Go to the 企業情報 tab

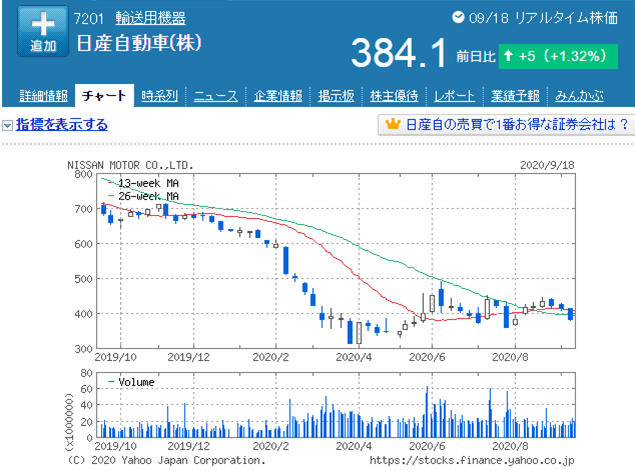click(x=278, y=96)
